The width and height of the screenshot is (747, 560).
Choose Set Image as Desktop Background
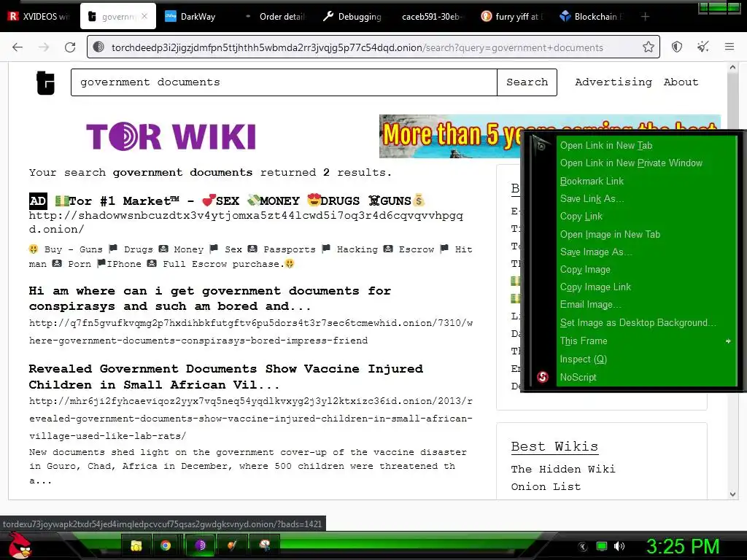click(x=646, y=323)
